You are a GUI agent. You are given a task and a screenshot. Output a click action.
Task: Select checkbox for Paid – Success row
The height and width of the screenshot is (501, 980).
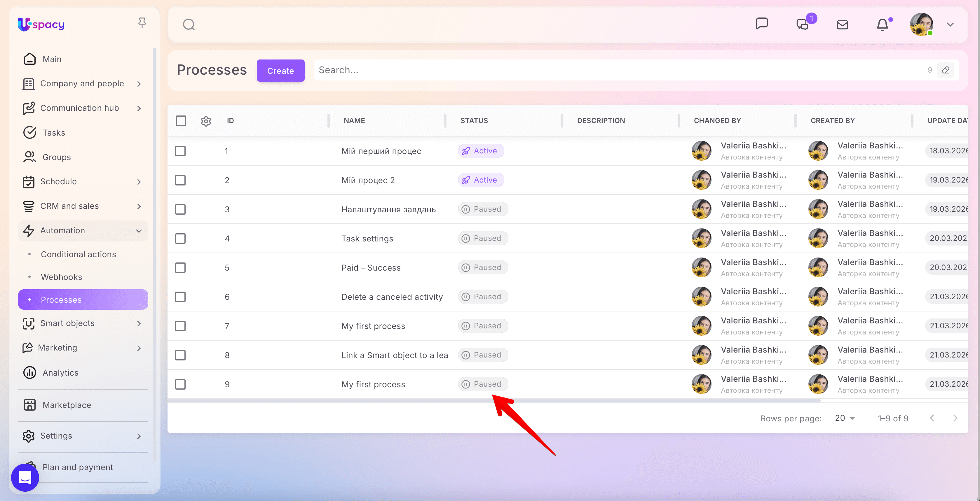[x=180, y=268]
